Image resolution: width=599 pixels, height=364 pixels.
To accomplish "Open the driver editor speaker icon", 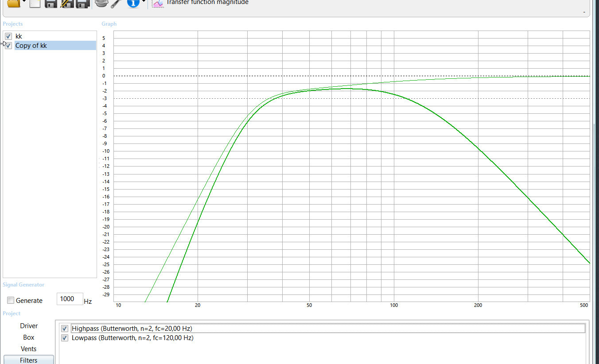I will tap(101, 3).
